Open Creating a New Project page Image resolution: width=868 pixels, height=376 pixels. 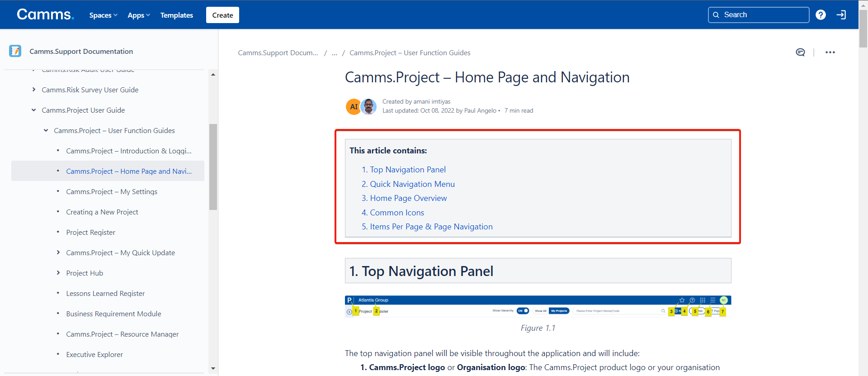tap(102, 212)
